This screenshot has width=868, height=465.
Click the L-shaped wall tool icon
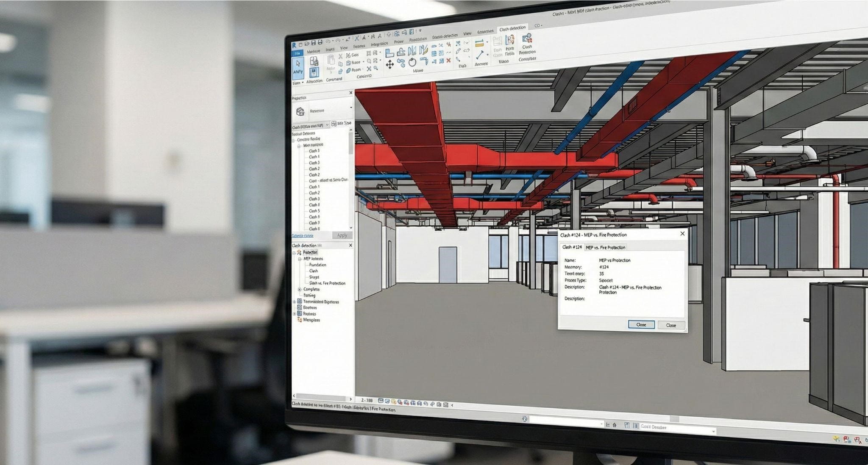click(389, 53)
